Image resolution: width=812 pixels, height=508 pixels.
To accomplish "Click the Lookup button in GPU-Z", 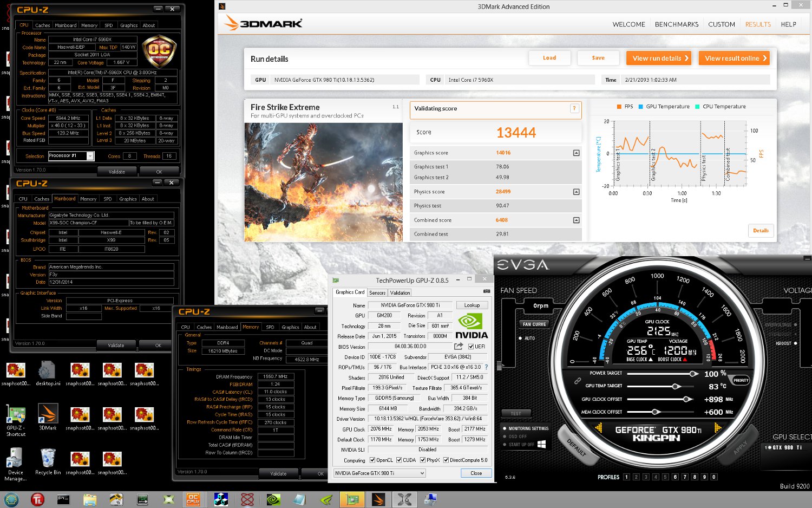I will point(472,305).
